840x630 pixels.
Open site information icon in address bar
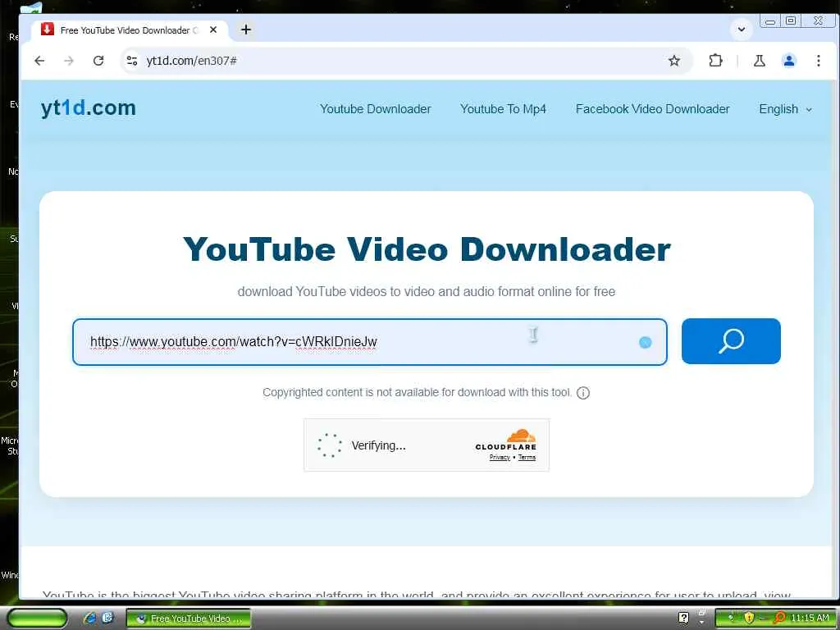pyautogui.click(x=132, y=61)
